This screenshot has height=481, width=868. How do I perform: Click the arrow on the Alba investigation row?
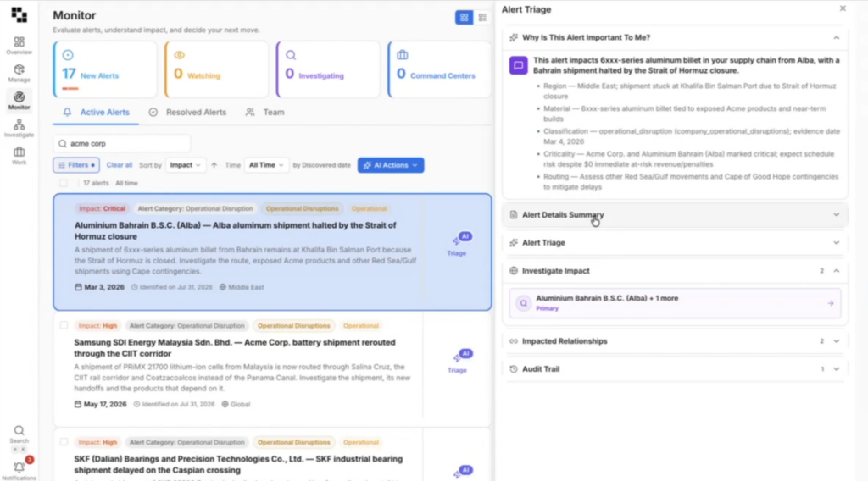831,303
